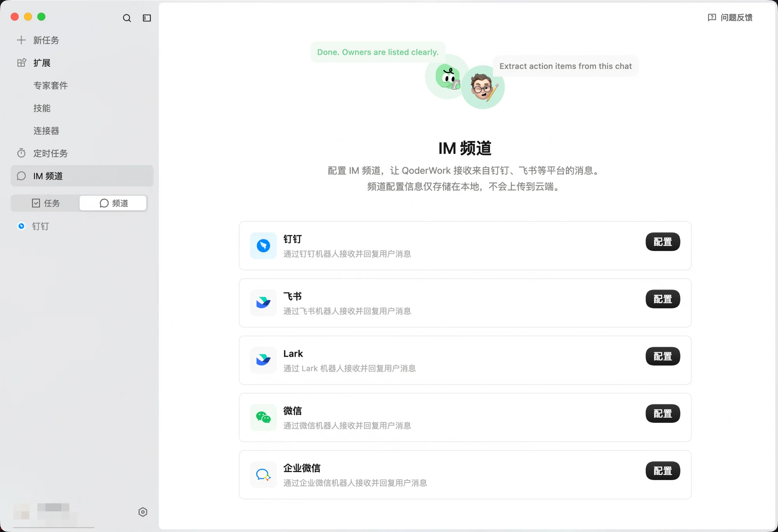Click the Feishu logo in the 飞书 card
This screenshot has width=778, height=532.
[263, 303]
